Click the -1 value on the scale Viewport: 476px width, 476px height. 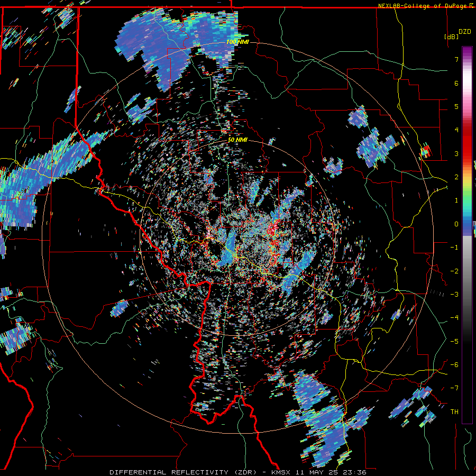click(x=454, y=248)
